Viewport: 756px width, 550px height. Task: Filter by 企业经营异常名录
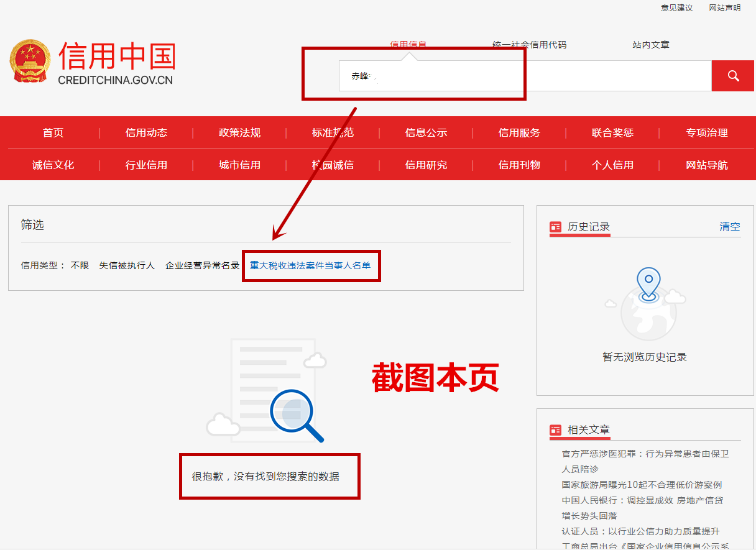(x=202, y=265)
